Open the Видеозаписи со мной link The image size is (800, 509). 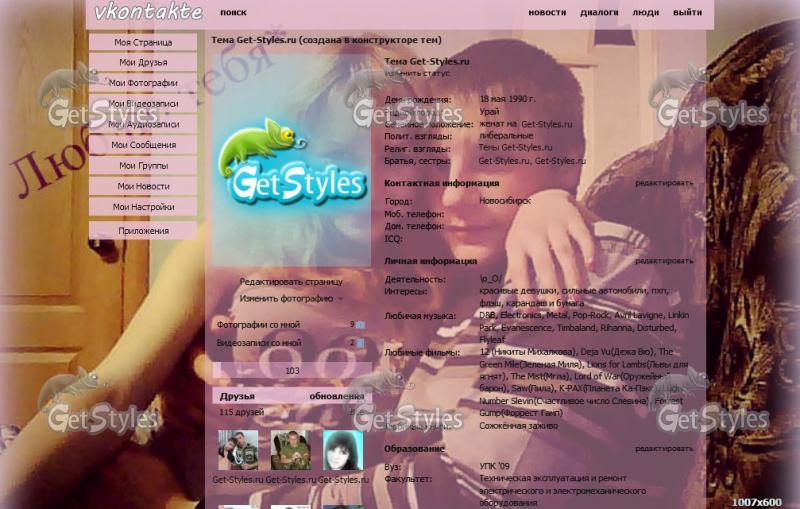tap(259, 343)
